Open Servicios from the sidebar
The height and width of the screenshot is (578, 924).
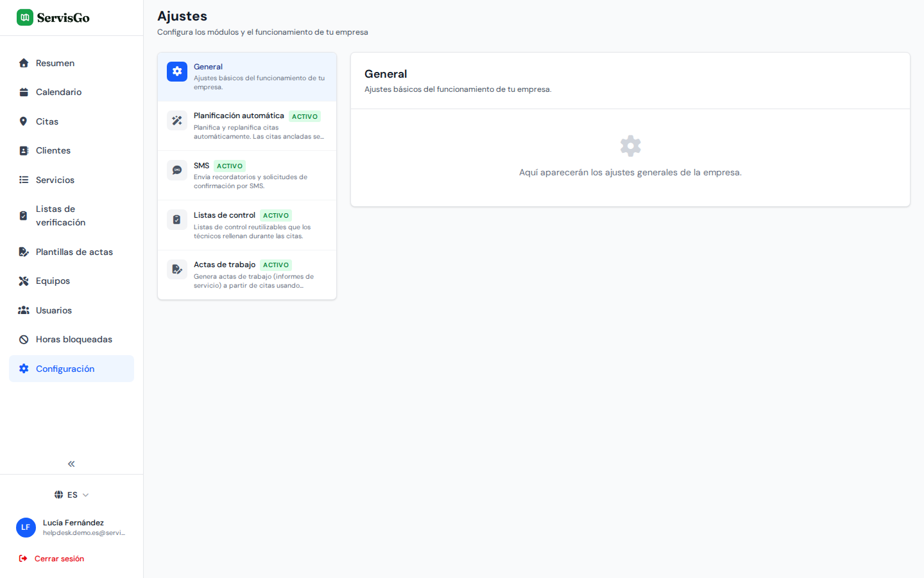point(71,180)
